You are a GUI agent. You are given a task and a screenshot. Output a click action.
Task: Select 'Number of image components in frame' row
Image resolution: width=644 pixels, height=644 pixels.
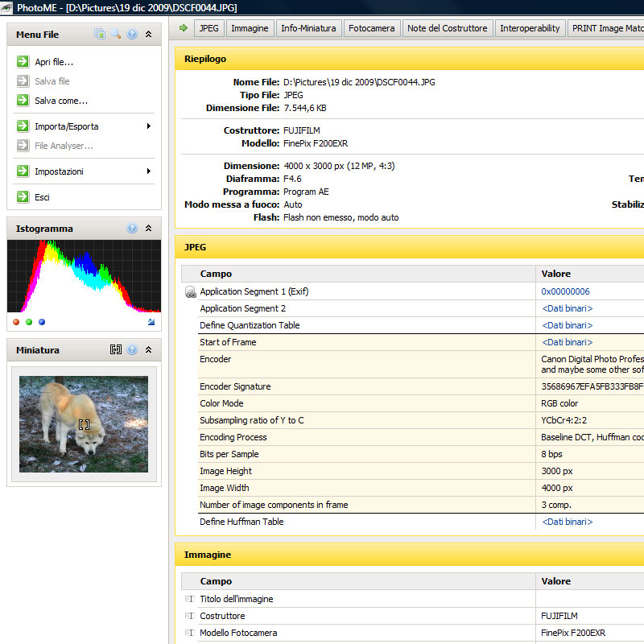pyautogui.click(x=420, y=505)
